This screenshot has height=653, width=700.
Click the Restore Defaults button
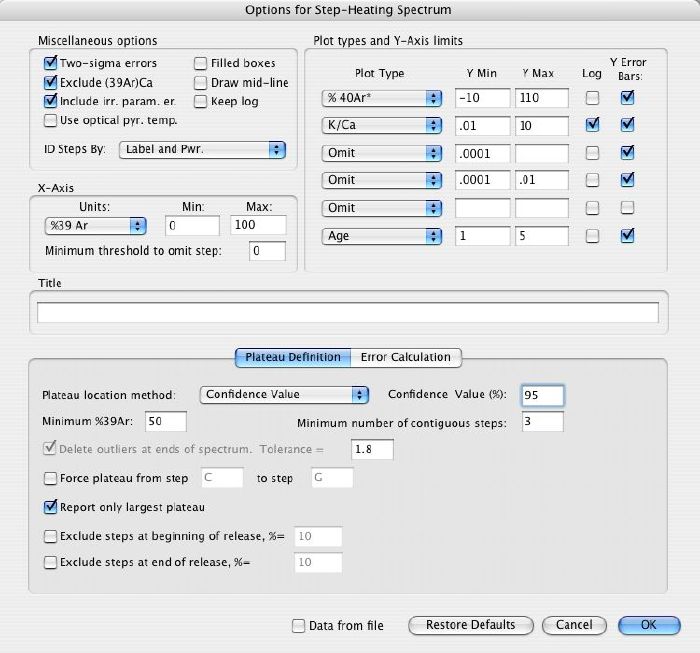point(471,625)
